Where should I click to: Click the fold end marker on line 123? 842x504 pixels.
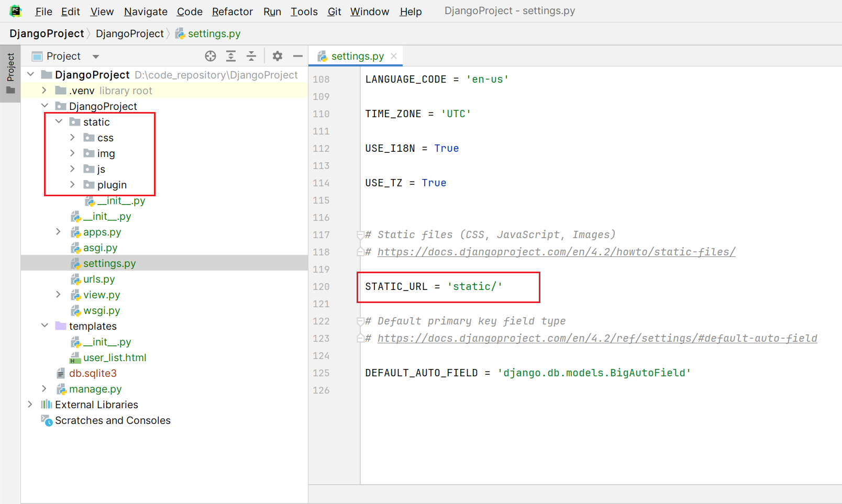(x=360, y=339)
